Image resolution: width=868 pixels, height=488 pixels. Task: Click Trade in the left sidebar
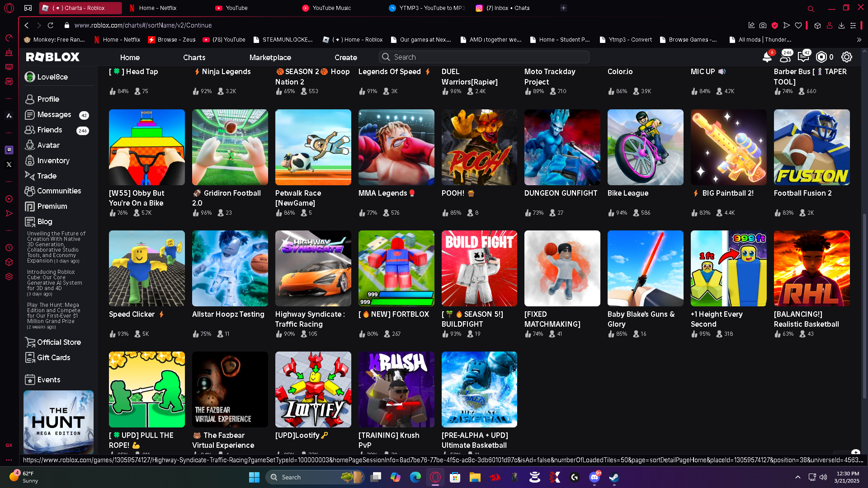(47, 176)
